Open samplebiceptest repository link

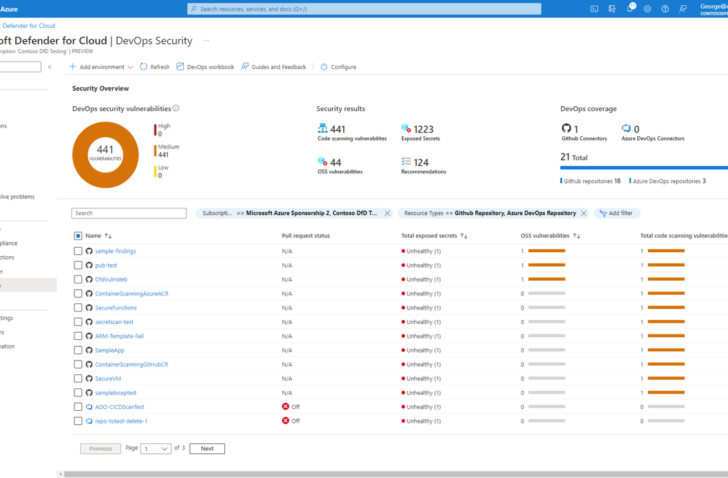click(x=116, y=393)
